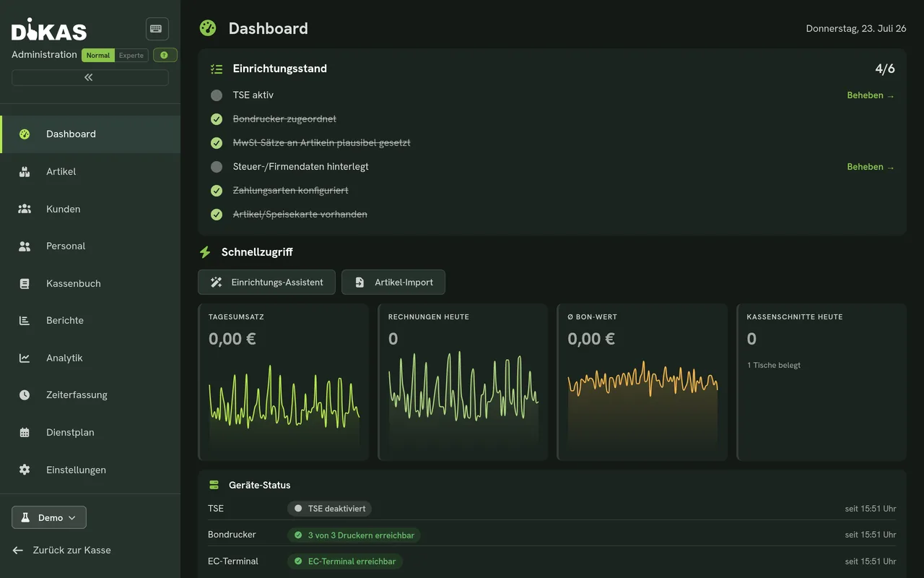Screen dimensions: 924x578
Task: Collapse the sidebar with double chevron
Action: [90, 77]
